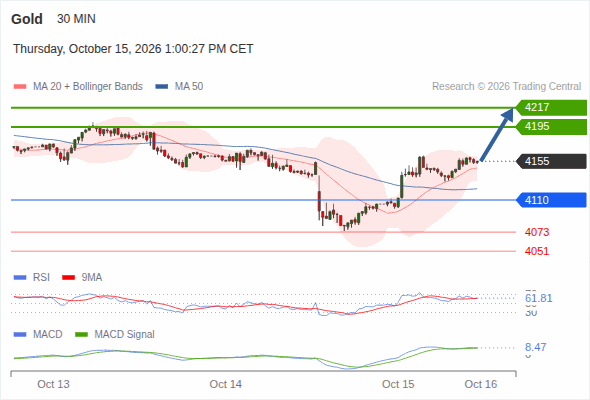Click the MACD legend color swatch
Viewport: 590px width, 400px height.
click(x=20, y=335)
